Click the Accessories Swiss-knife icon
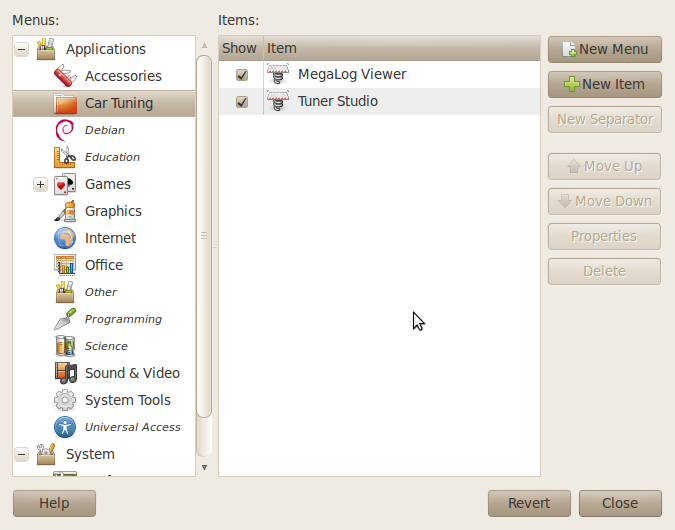This screenshot has height=530, width=675. pyautogui.click(x=65, y=76)
